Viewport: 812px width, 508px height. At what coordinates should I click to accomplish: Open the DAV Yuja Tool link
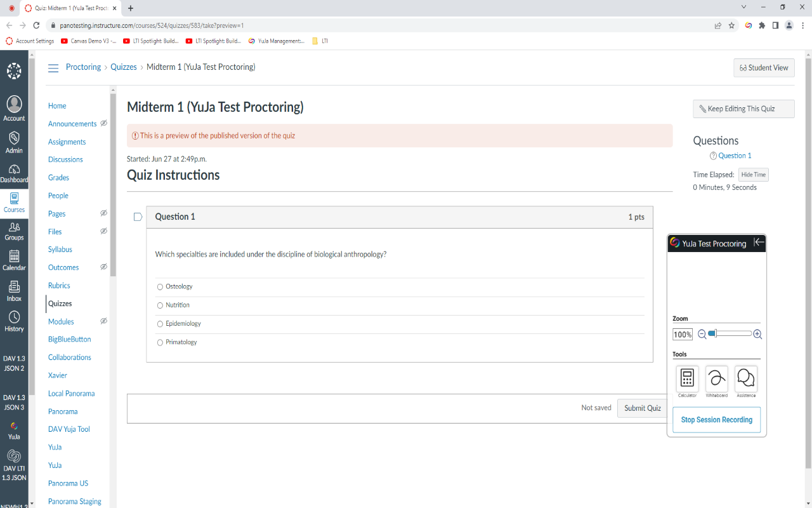click(x=69, y=429)
